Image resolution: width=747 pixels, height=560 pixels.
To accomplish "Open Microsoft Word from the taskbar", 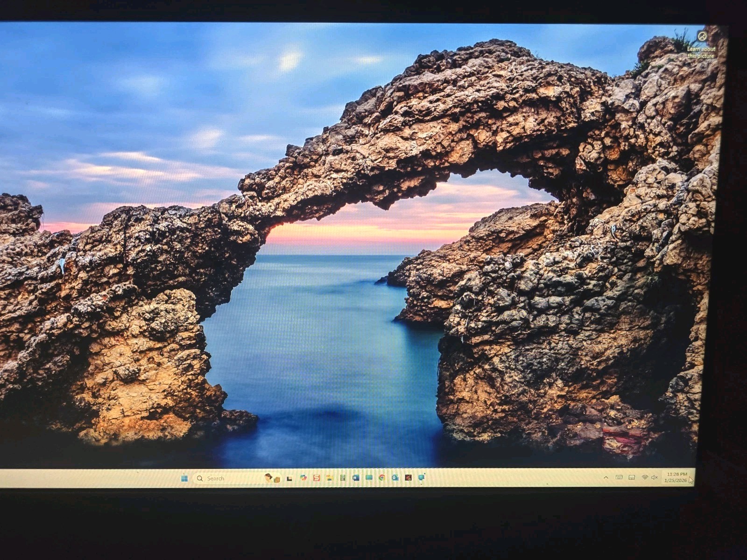I will pos(356,478).
